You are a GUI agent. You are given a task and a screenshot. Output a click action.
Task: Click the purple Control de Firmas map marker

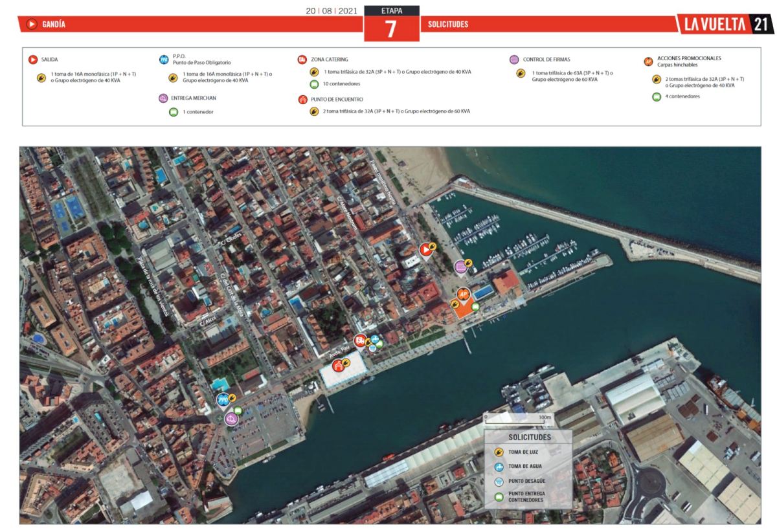[x=460, y=265]
